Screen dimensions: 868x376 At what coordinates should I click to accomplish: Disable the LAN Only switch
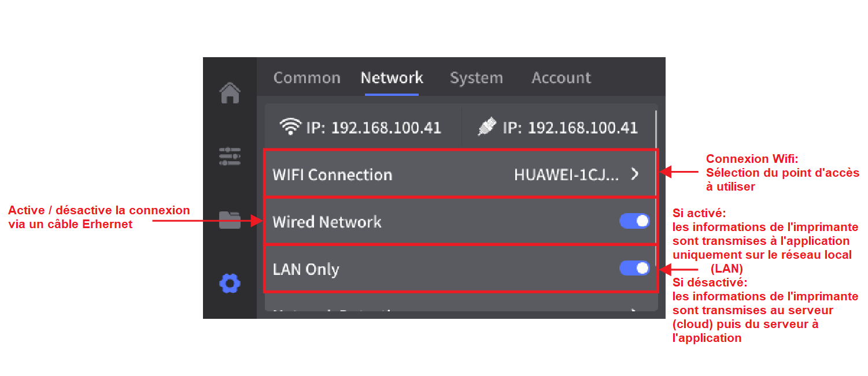[634, 268]
